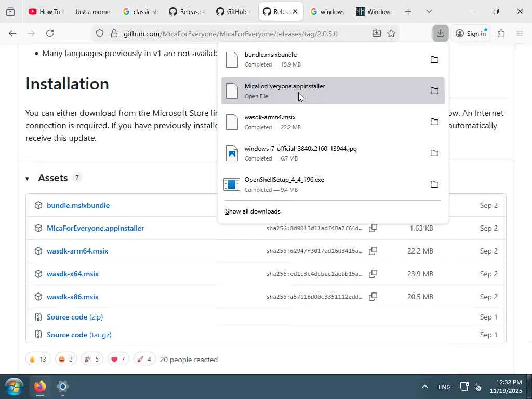Click the laugh reaction with 2
532x399 pixels.
click(66, 359)
